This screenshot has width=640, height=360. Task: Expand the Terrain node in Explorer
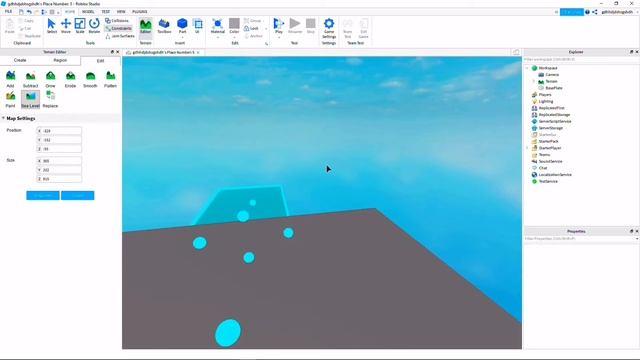click(534, 81)
